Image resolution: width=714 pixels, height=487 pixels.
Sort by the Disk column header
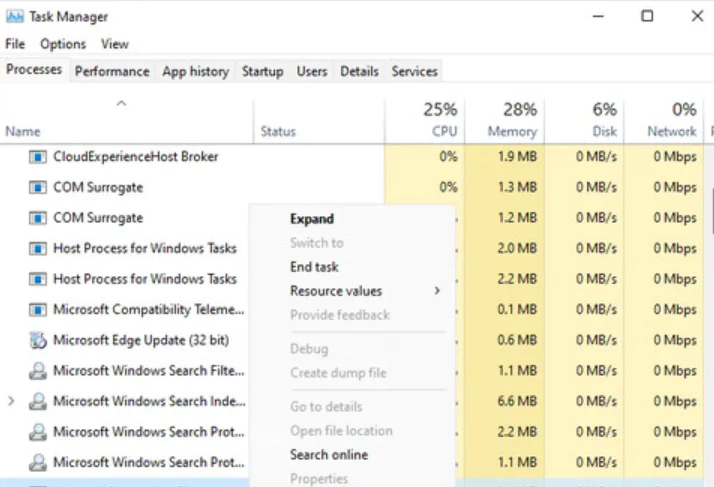point(584,120)
